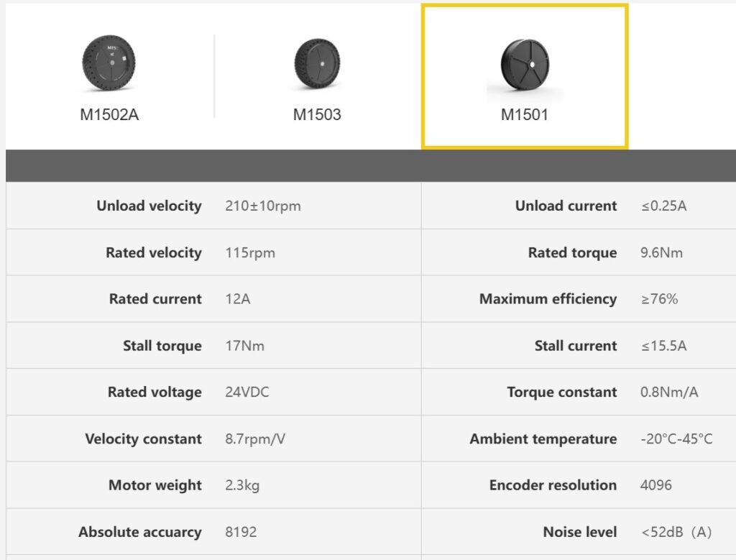Click the Unload current label
This screenshot has height=560, width=736.
pos(566,206)
